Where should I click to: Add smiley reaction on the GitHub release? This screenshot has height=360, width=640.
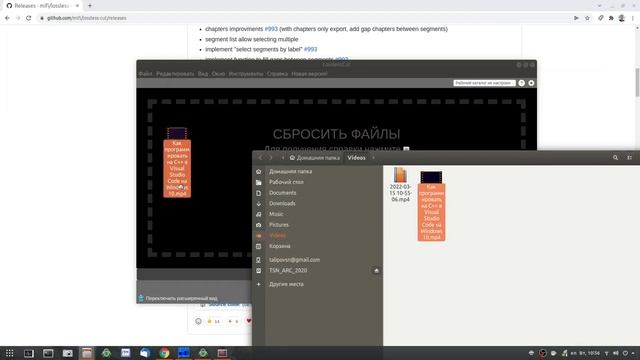pos(198,321)
